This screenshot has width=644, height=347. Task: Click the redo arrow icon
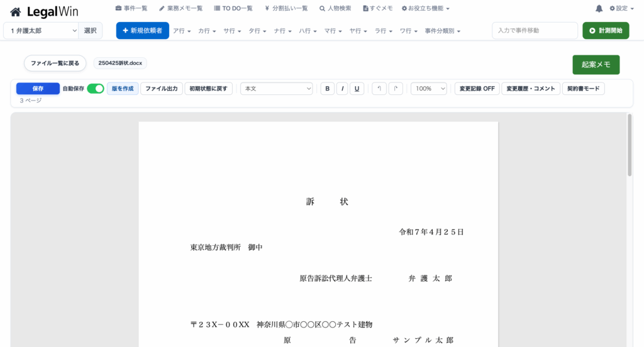coord(396,89)
